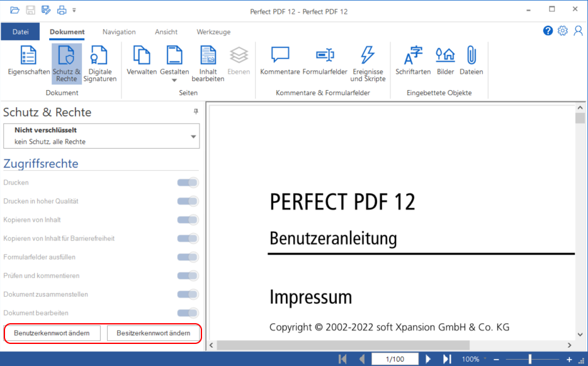Image resolution: width=588 pixels, height=366 pixels.
Task: Switch to the Navigation tab
Action: [119, 31]
